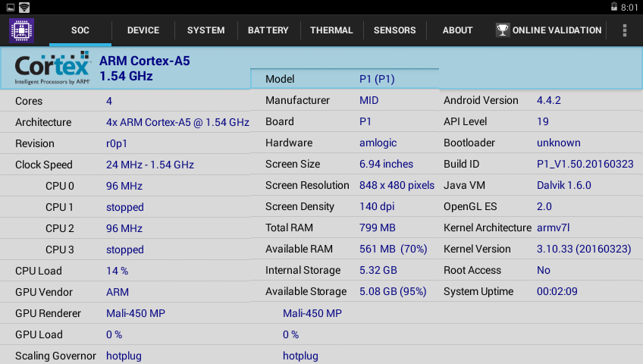The image size is (643, 364).
Task: Tap the battery icon in status bar
Action: coord(614,7)
